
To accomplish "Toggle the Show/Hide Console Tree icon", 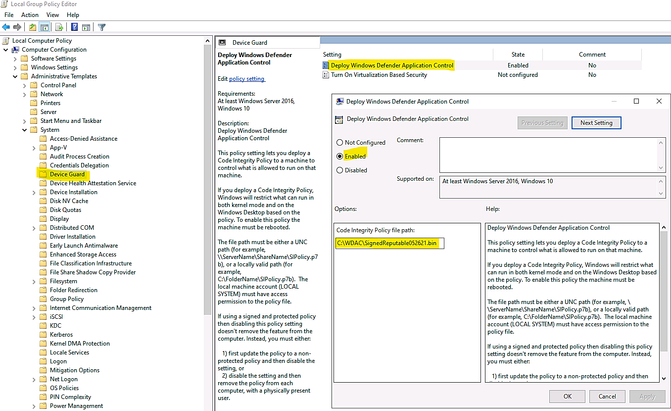I will (x=45, y=27).
